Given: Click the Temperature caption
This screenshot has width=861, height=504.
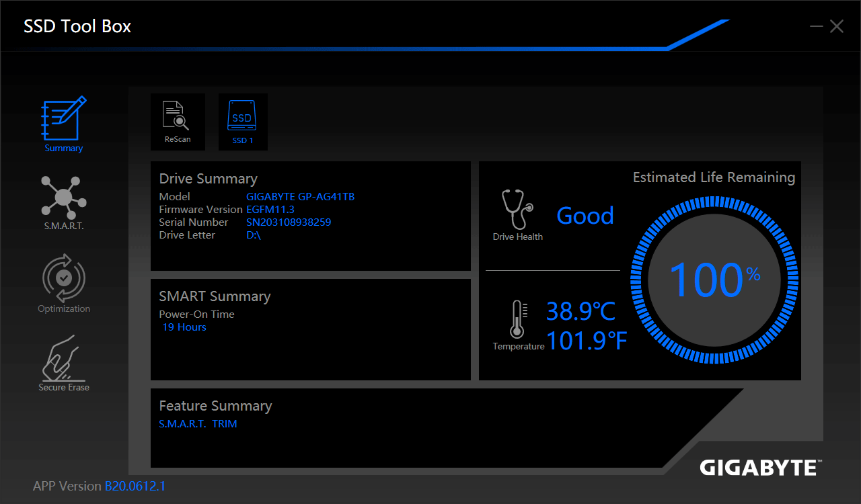Looking at the screenshot, I should [x=519, y=347].
